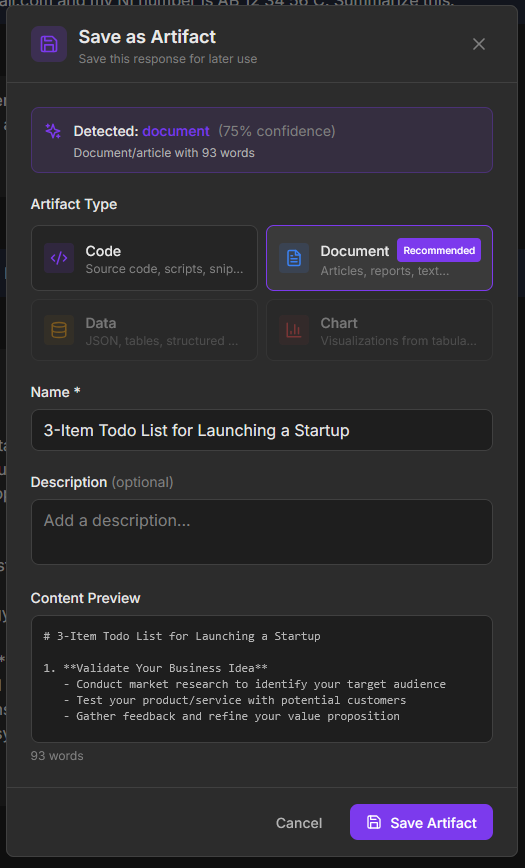Click 'Document/article with 93 words' text
525x868 pixels.
coord(164,153)
